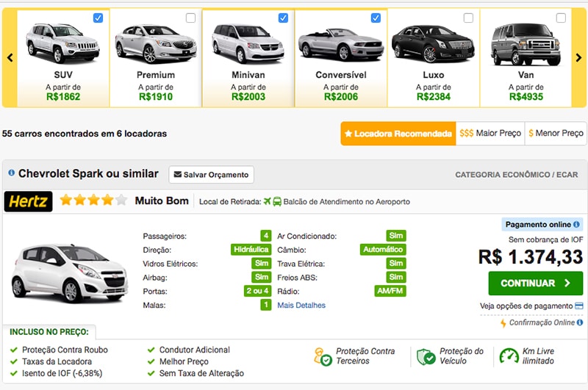Click the info icon beside Chevrolet Spark title

[11, 173]
